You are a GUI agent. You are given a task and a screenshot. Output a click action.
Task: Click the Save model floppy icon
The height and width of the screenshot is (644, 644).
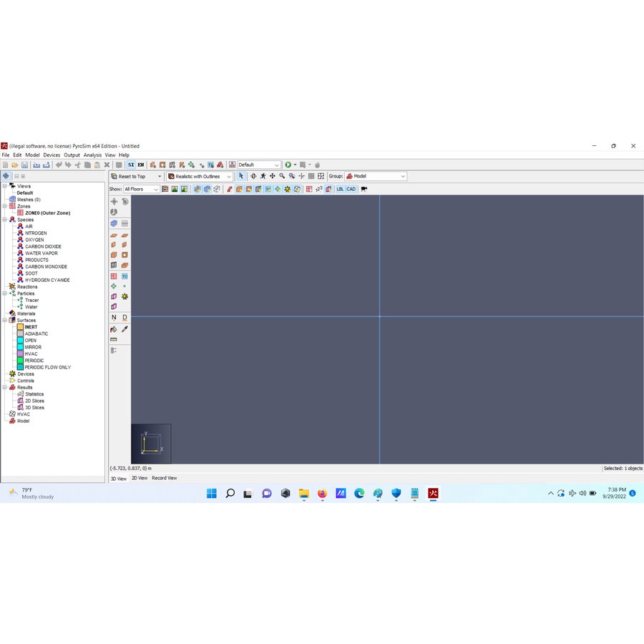(x=24, y=165)
